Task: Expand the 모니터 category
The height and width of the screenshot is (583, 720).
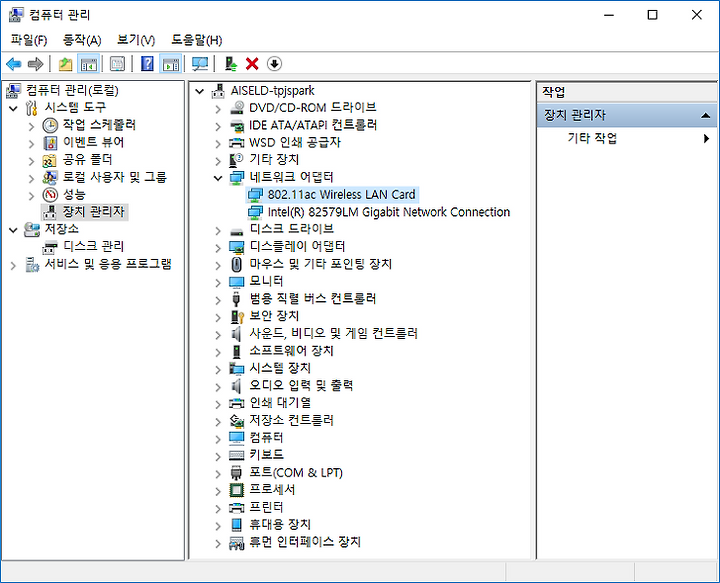Action: tap(218, 283)
